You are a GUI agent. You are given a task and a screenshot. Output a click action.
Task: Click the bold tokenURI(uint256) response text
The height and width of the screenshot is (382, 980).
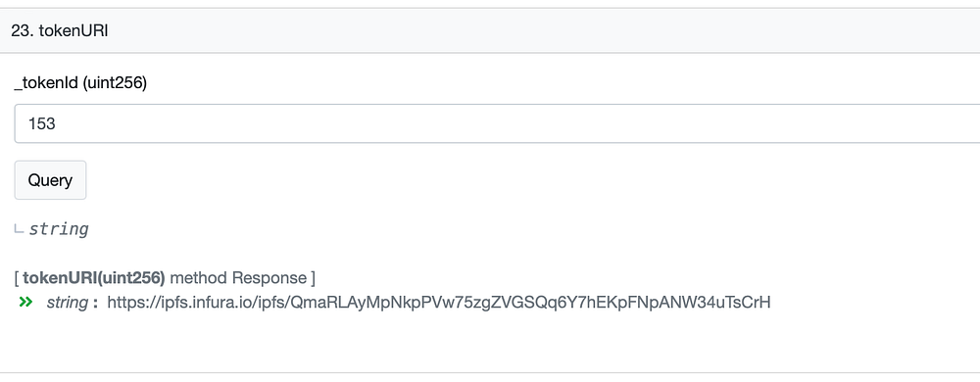tap(94, 278)
